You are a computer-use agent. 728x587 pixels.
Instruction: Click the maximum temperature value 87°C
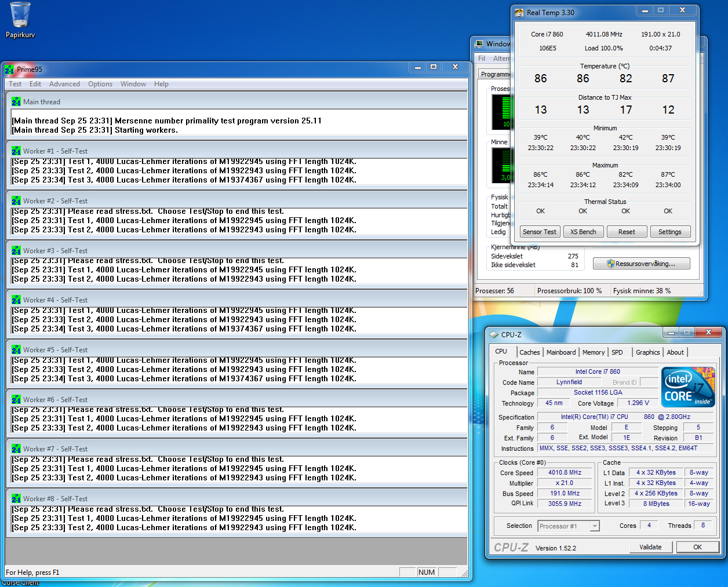click(668, 174)
